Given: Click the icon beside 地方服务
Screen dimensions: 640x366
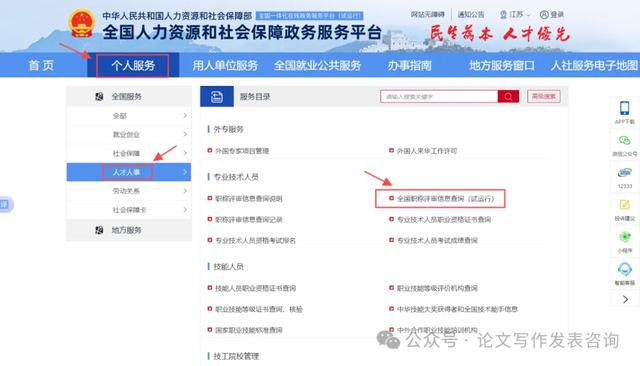Looking at the screenshot, I should tap(99, 230).
